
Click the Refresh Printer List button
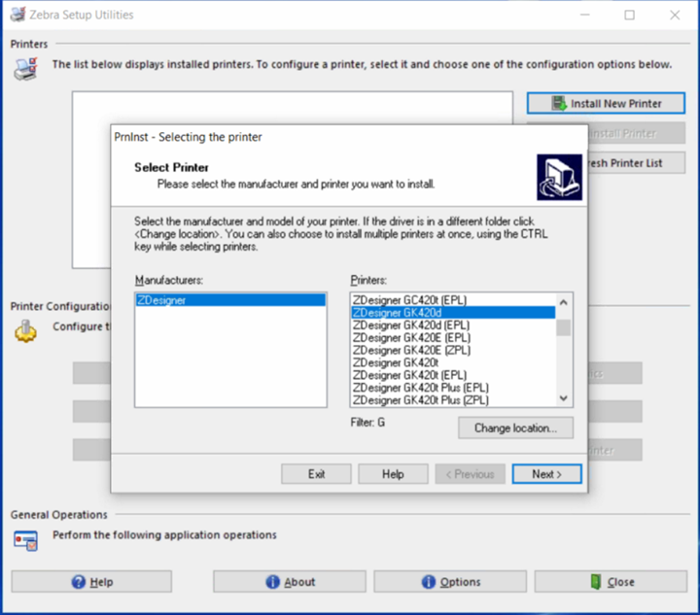[636, 163]
